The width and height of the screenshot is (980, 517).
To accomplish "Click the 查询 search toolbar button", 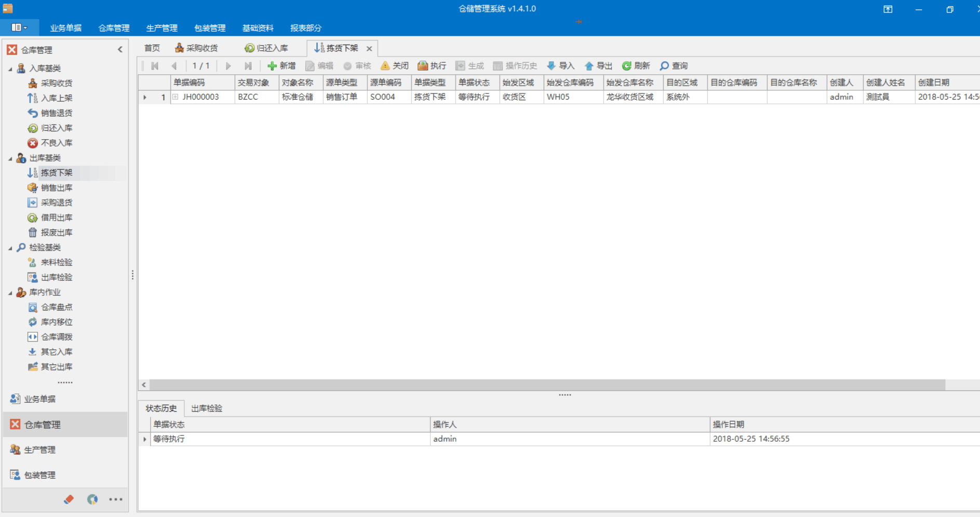I will click(x=674, y=66).
